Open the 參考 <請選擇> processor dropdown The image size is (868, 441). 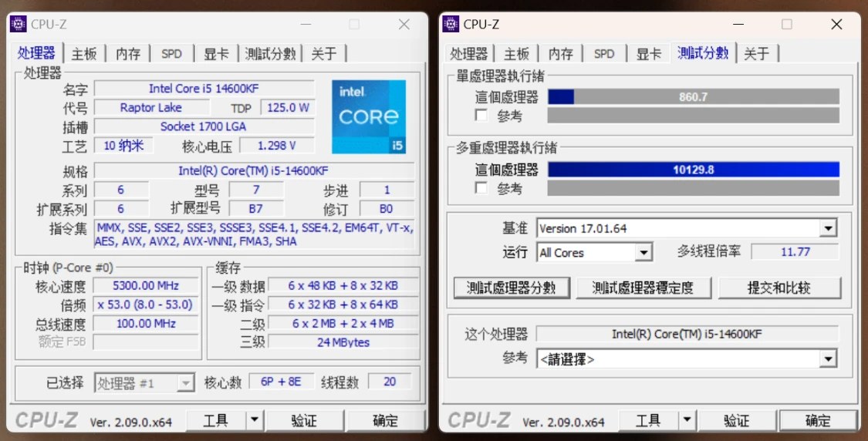tap(828, 359)
